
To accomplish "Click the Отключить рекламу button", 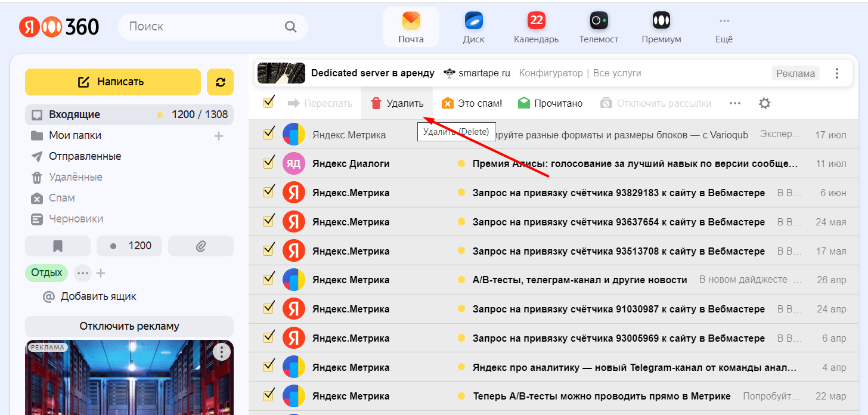I will coord(129,326).
